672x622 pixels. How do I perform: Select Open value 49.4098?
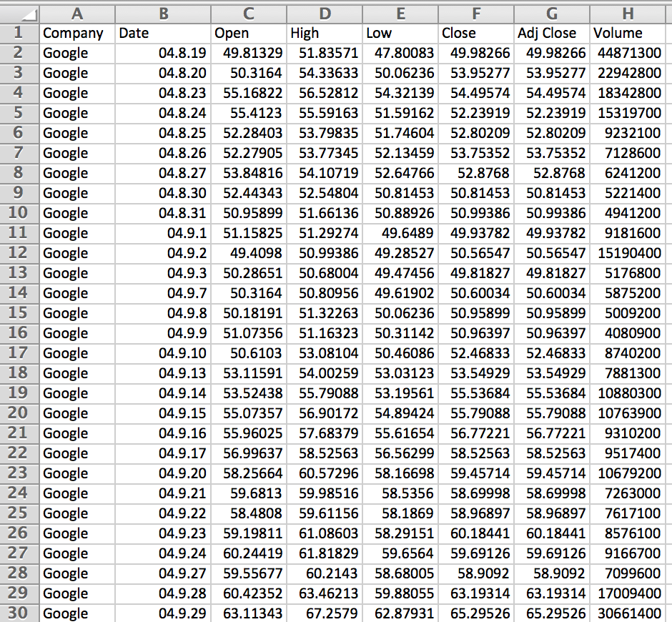click(249, 253)
